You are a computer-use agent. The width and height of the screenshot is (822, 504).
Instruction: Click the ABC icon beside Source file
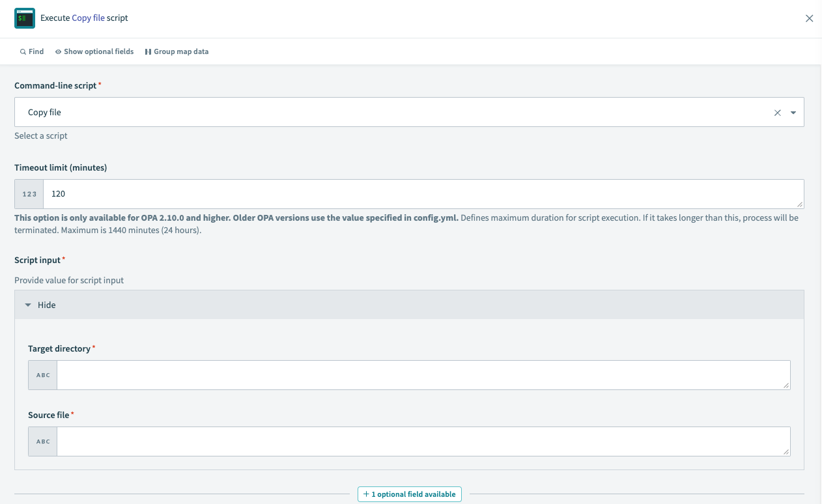point(43,441)
